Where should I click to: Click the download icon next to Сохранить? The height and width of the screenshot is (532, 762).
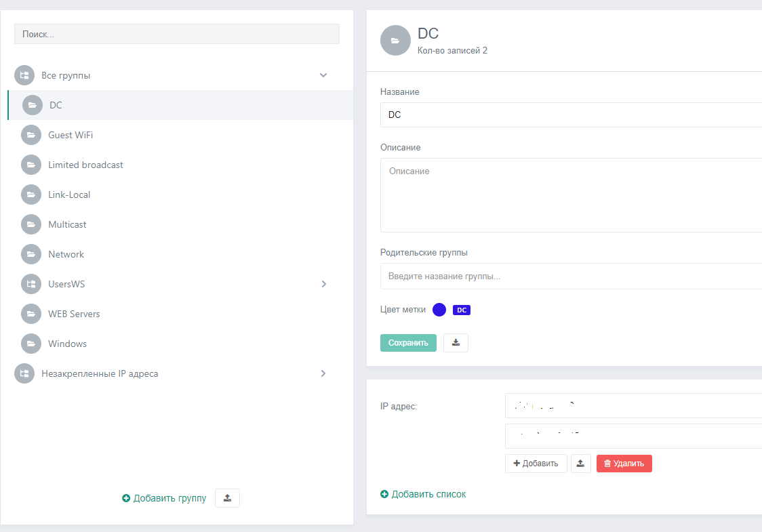(x=456, y=343)
